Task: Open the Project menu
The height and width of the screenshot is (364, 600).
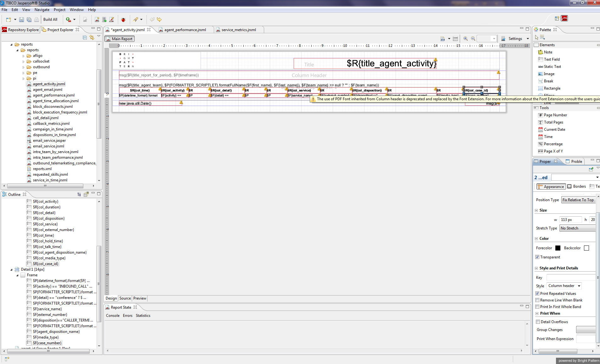Action: 59,10
